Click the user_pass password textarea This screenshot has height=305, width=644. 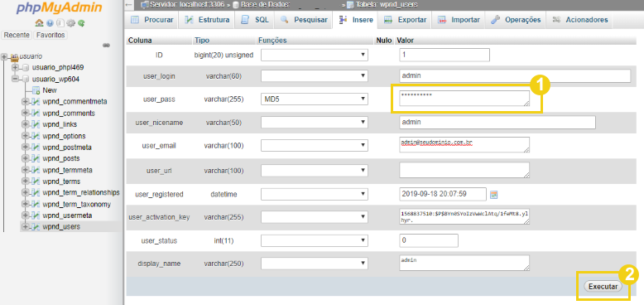(x=464, y=99)
